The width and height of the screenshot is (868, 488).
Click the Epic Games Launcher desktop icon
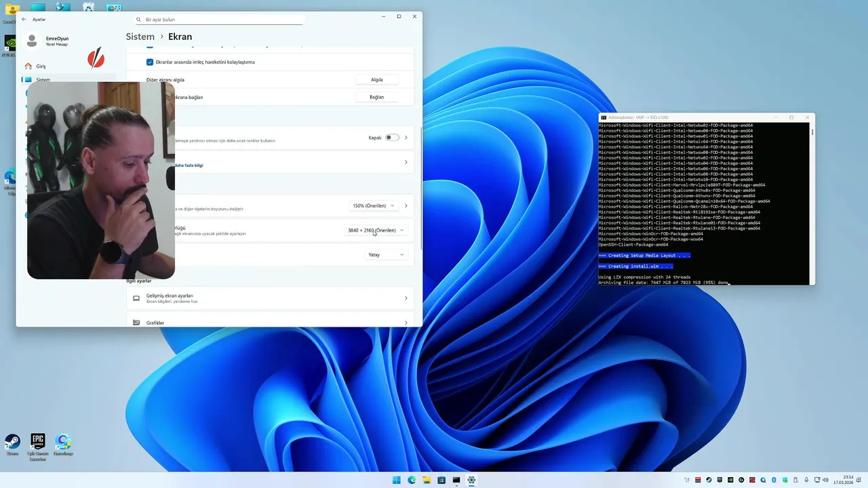pyautogui.click(x=37, y=447)
